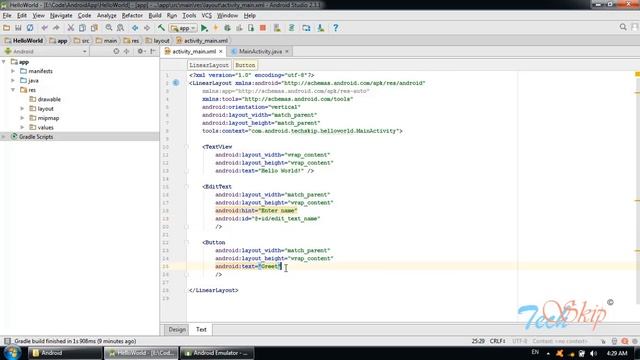Click the Redo arrow icon

coord(56,28)
